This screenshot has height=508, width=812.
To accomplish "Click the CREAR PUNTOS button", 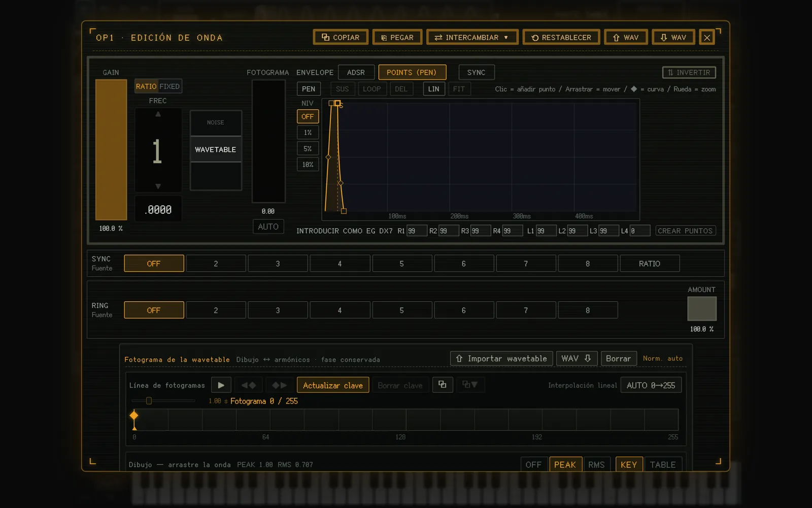I will [685, 231].
